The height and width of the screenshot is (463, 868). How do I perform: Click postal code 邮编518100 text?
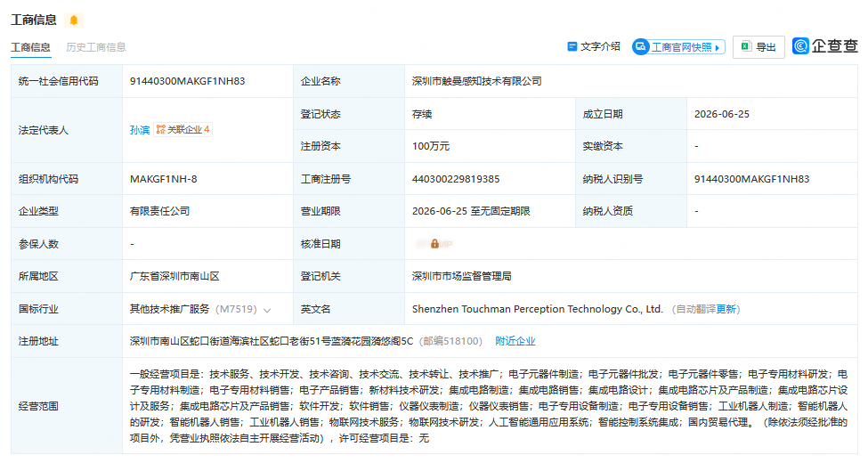pos(450,341)
